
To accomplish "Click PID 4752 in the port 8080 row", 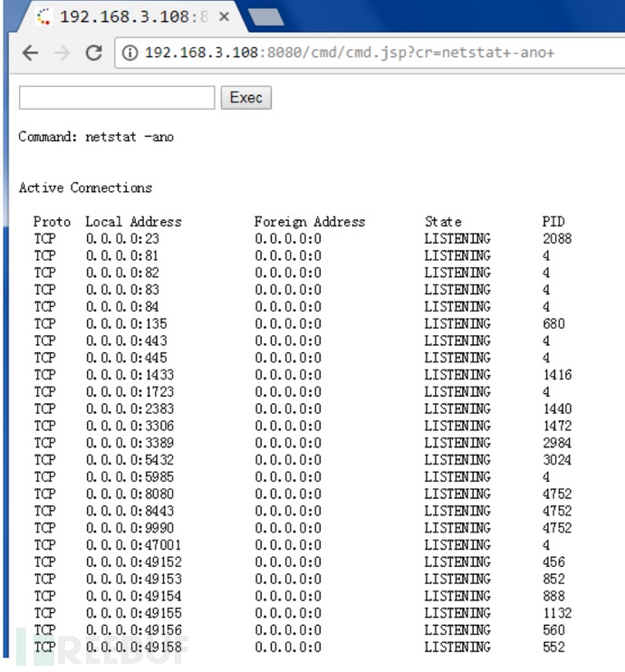I will [557, 494].
